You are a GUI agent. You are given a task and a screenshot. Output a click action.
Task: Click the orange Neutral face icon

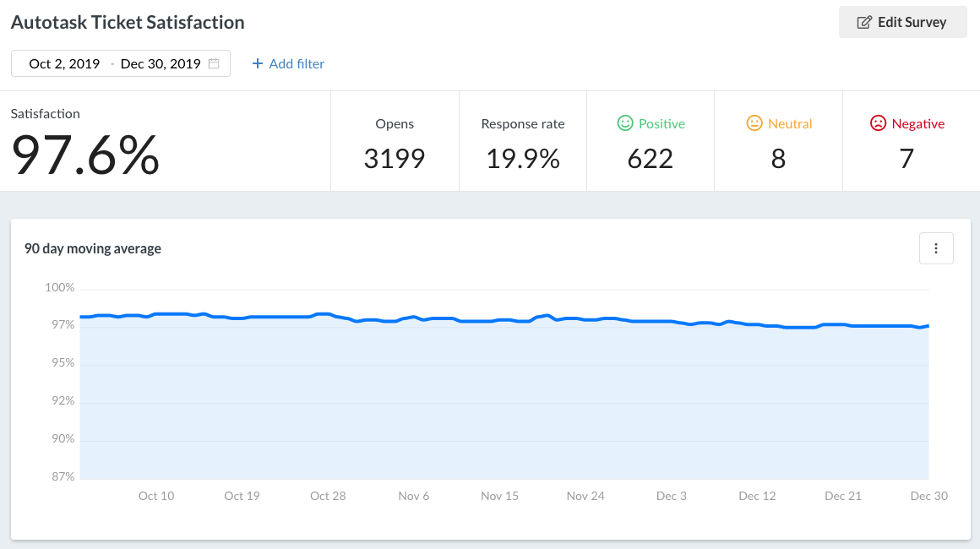[754, 123]
